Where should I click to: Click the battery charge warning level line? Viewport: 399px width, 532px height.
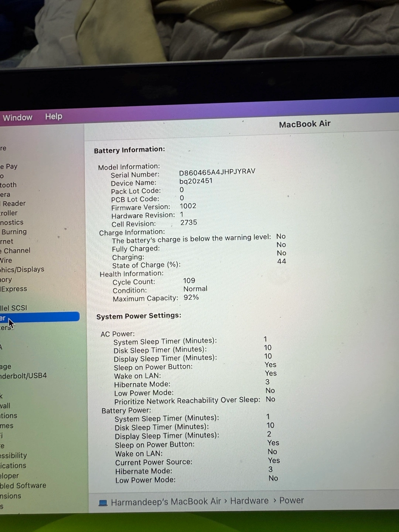[191, 239]
